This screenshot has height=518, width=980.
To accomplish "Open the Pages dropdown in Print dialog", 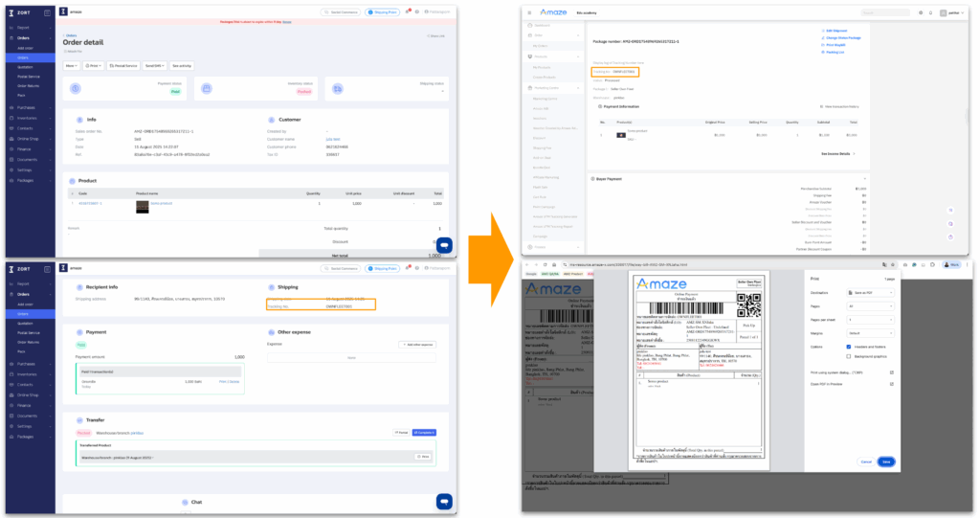I will point(871,305).
